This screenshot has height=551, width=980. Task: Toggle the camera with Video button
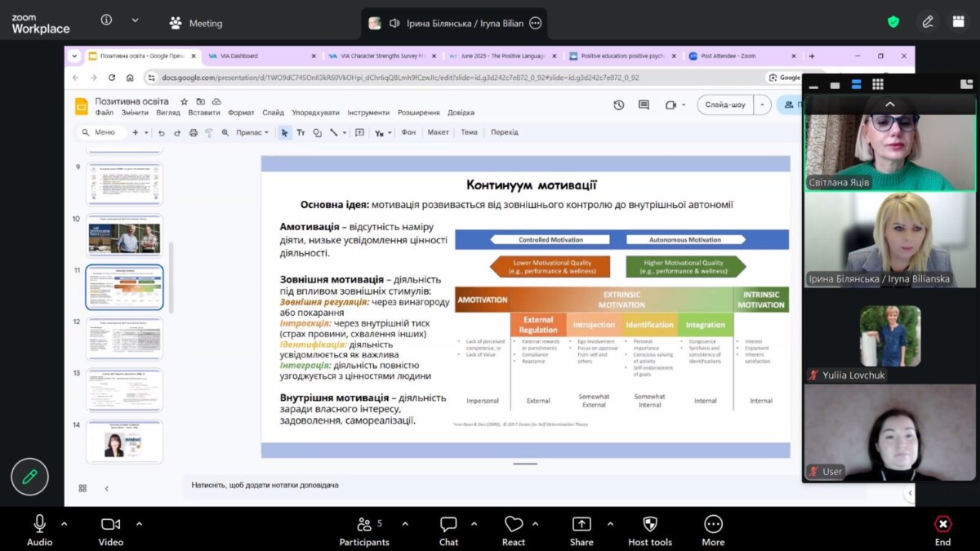click(111, 530)
